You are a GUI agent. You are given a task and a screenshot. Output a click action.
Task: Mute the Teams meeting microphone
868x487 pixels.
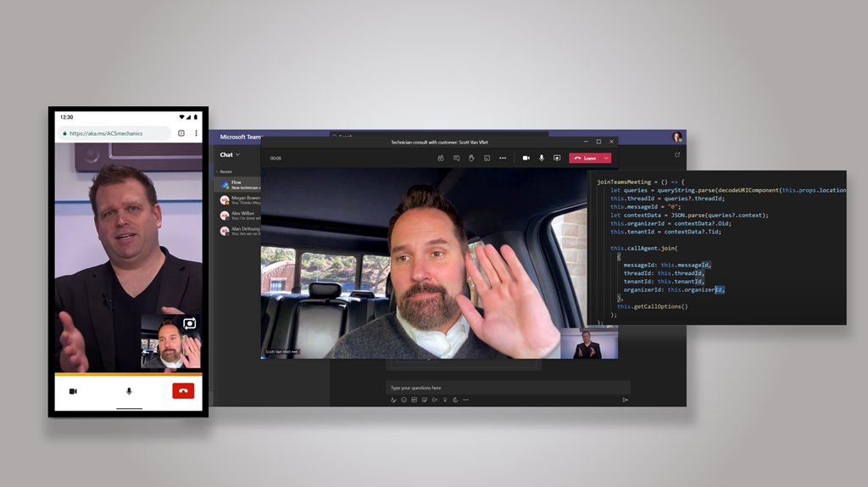coord(542,158)
